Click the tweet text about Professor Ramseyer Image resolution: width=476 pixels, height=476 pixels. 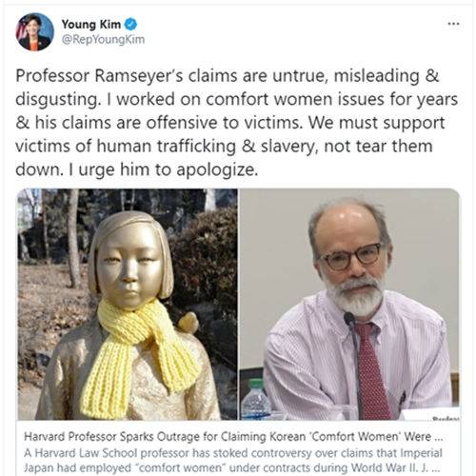click(236, 123)
